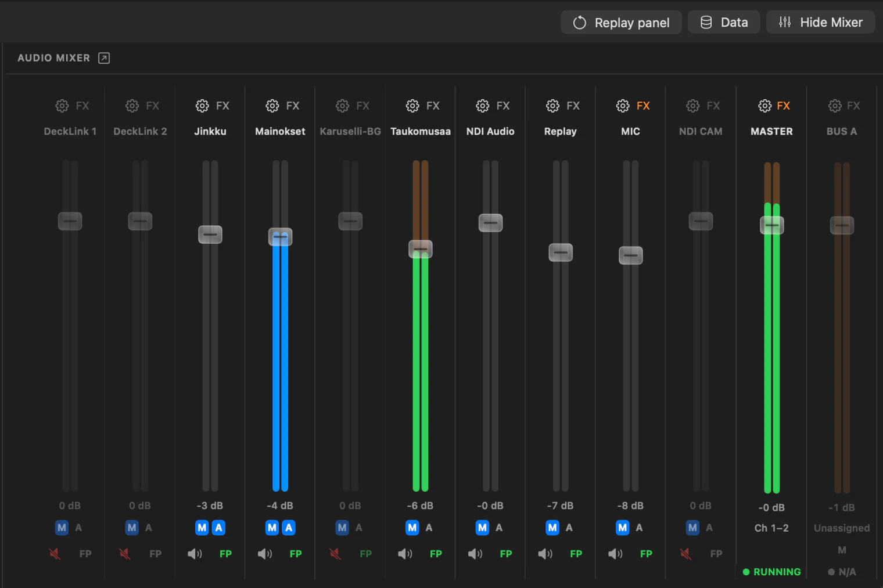Click the Mainokset -4 dB value
This screenshot has width=883, height=588.
[280, 506]
